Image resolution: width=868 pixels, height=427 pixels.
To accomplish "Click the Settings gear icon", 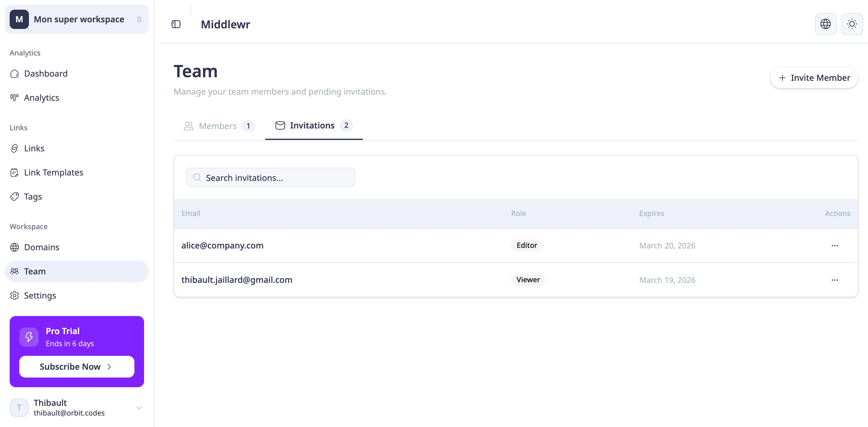I will [14, 296].
